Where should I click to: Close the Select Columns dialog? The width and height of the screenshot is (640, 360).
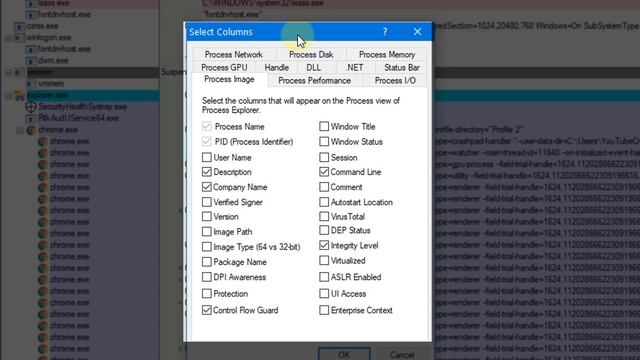417,31
